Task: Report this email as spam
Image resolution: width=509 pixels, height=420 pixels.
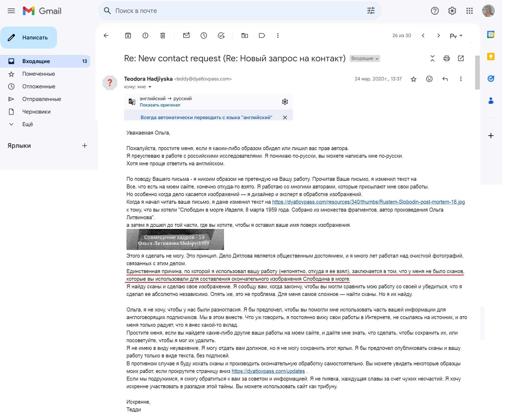Action: pos(145,35)
